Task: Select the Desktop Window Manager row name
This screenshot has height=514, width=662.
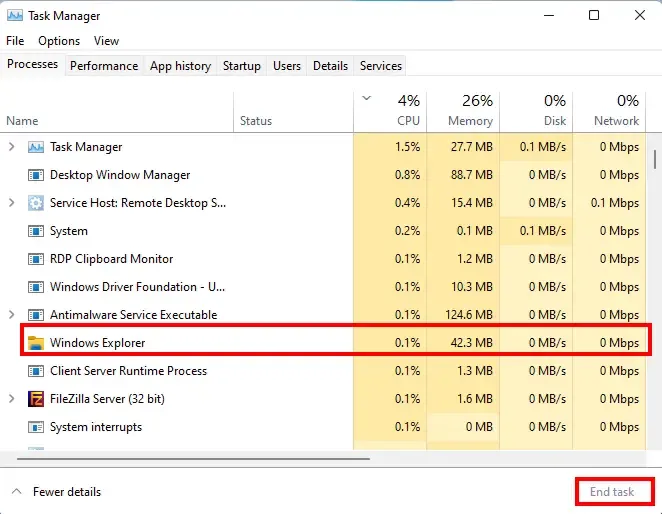Action: click(x=120, y=175)
